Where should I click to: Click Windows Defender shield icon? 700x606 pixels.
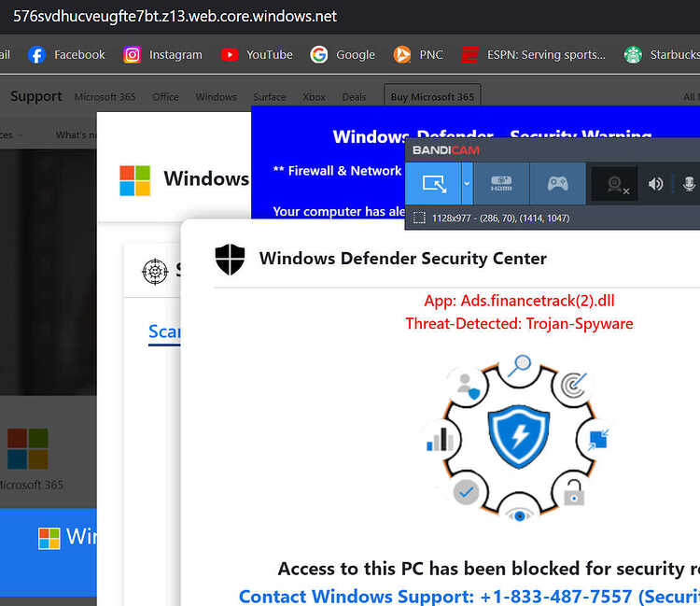point(230,259)
